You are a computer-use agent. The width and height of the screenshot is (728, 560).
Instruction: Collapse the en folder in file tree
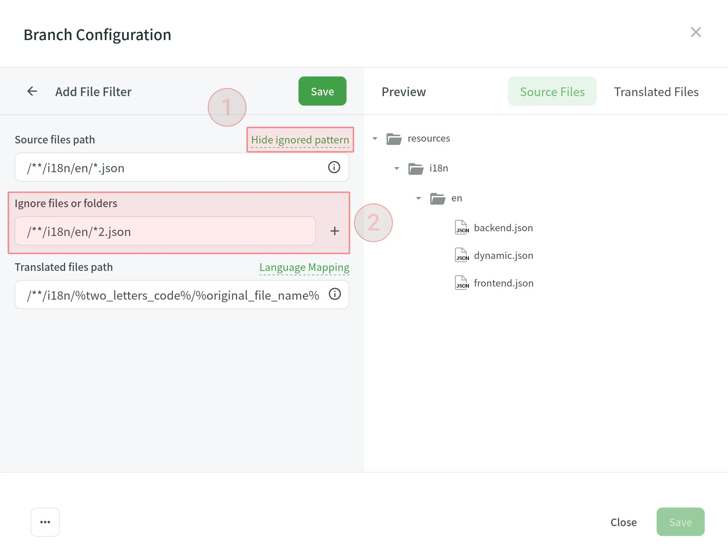pos(419,198)
